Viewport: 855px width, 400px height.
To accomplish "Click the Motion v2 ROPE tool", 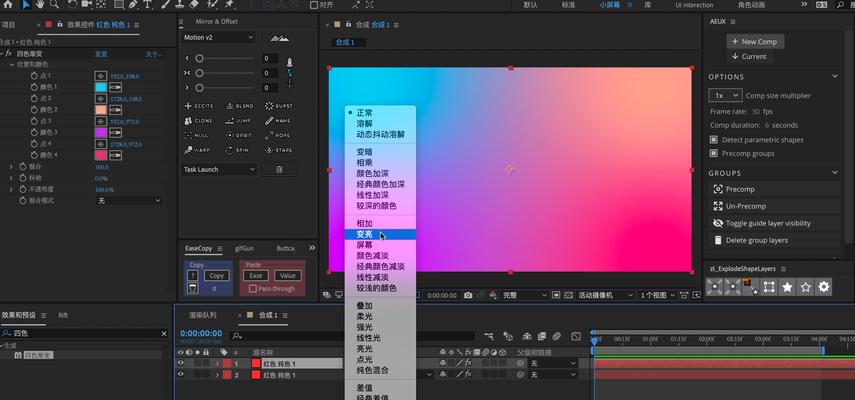I will click(x=279, y=135).
